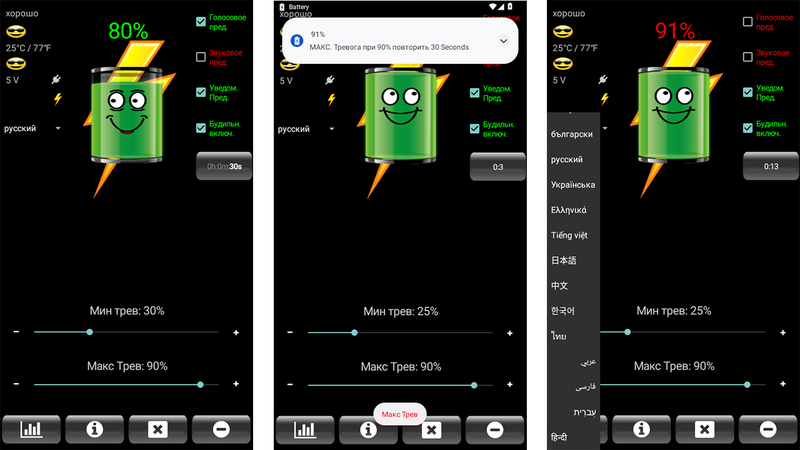The height and width of the screenshot is (450, 800).
Task: Tap the info icon in left panel
Action: point(95,429)
